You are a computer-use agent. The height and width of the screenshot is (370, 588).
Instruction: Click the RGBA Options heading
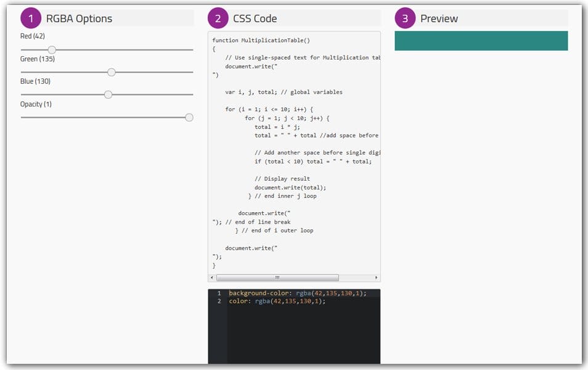point(79,18)
